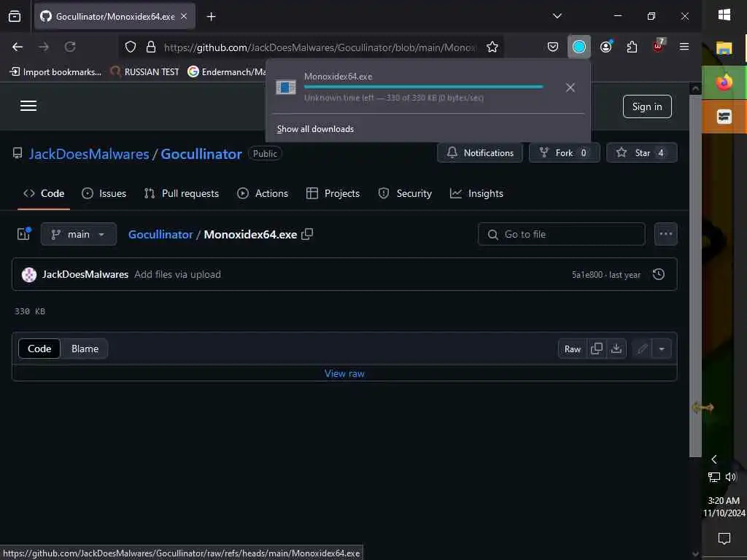The height and width of the screenshot is (560, 747).
Task: Select the Code view toggle
Action: (x=39, y=349)
